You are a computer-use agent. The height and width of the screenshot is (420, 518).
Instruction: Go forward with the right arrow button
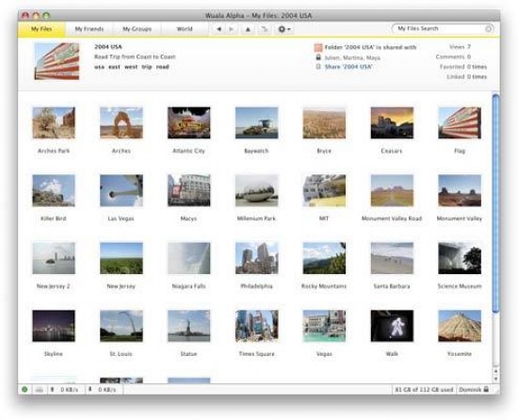(232, 29)
